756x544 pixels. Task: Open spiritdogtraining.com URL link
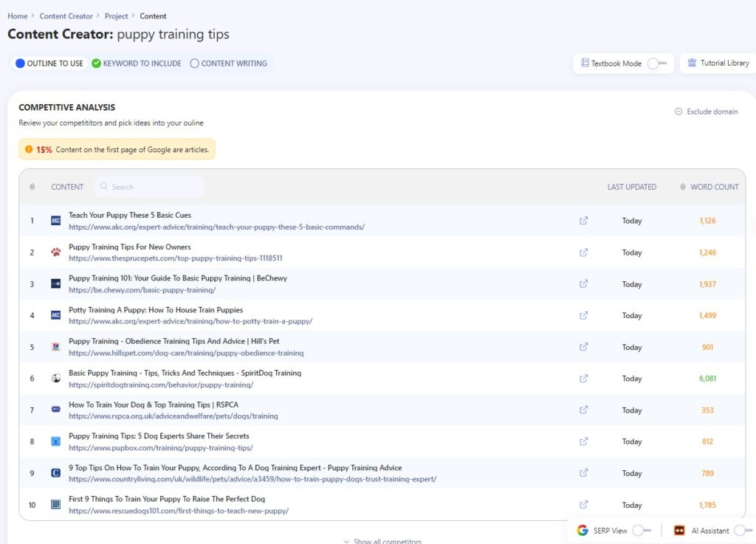pyautogui.click(x=161, y=385)
